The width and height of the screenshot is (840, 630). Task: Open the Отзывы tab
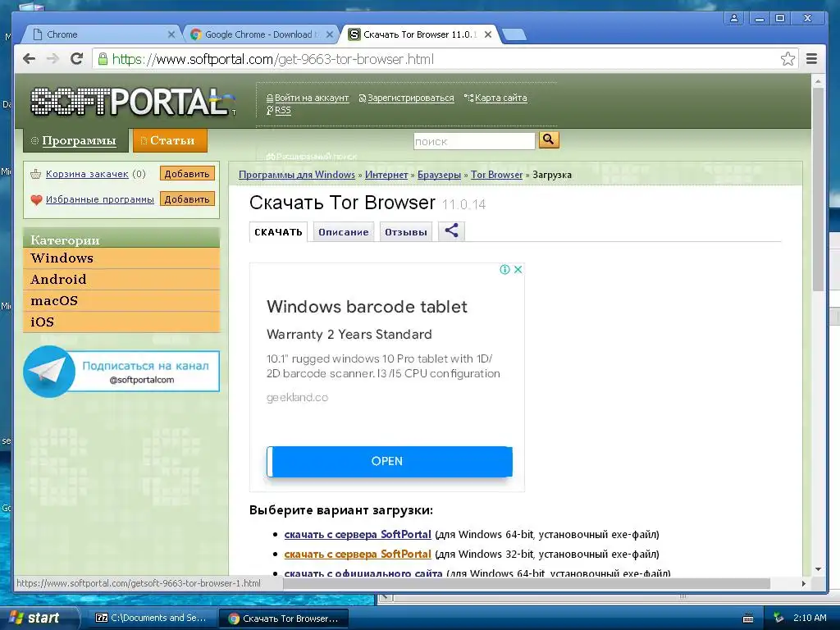(405, 232)
